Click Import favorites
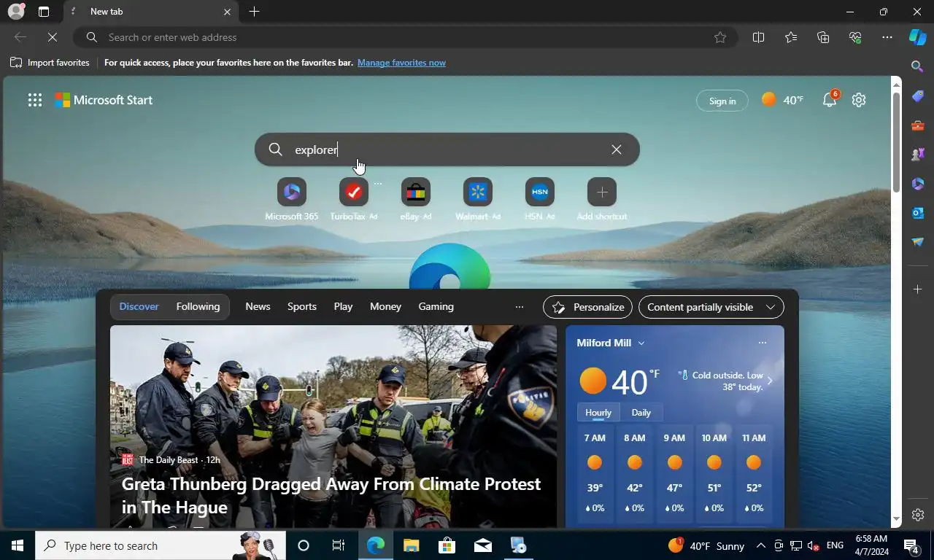This screenshot has height=560, width=934. (x=50, y=63)
